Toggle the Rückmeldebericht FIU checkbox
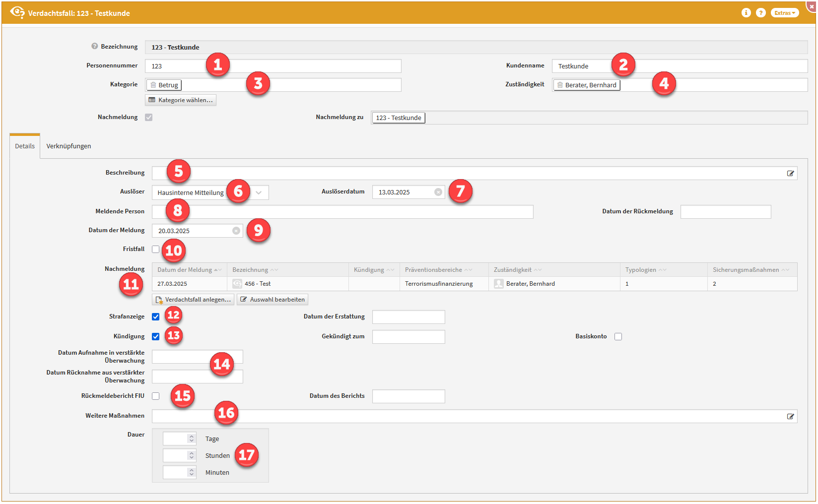Image resolution: width=818 pixels, height=504 pixels. tap(156, 396)
